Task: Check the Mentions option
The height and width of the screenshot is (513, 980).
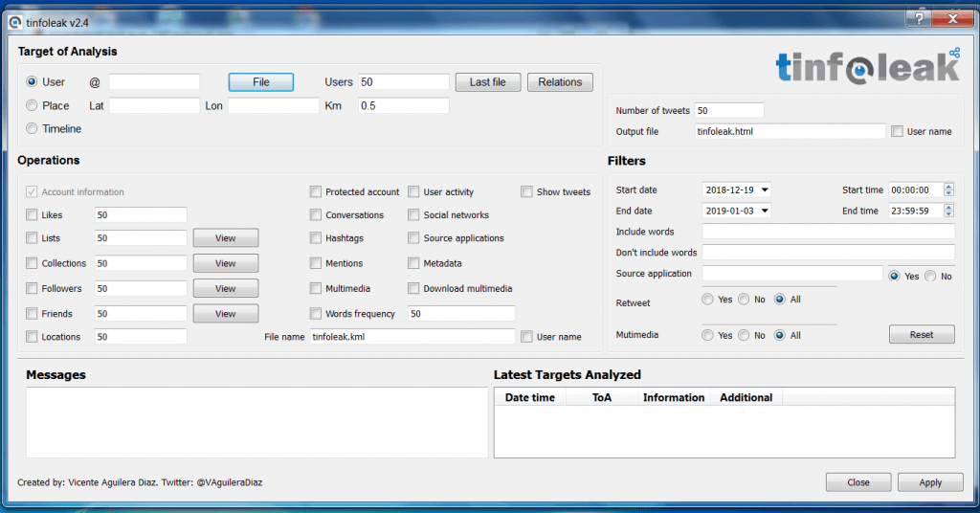Action: point(316,263)
